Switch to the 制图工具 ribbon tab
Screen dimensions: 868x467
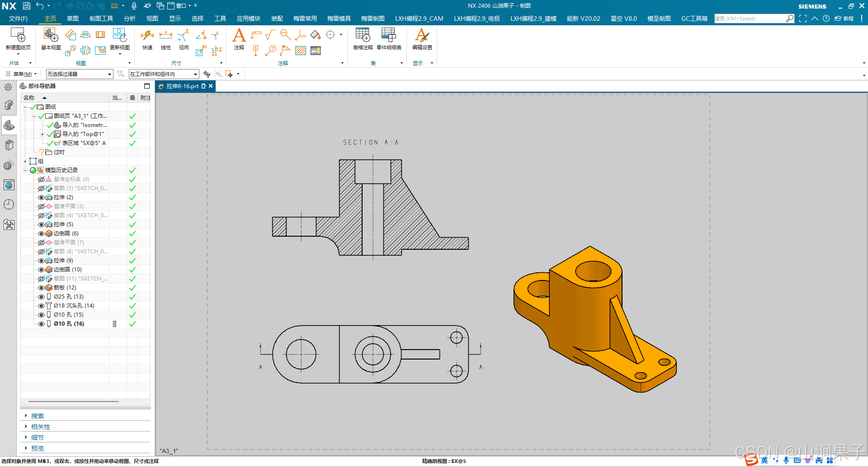(101, 19)
